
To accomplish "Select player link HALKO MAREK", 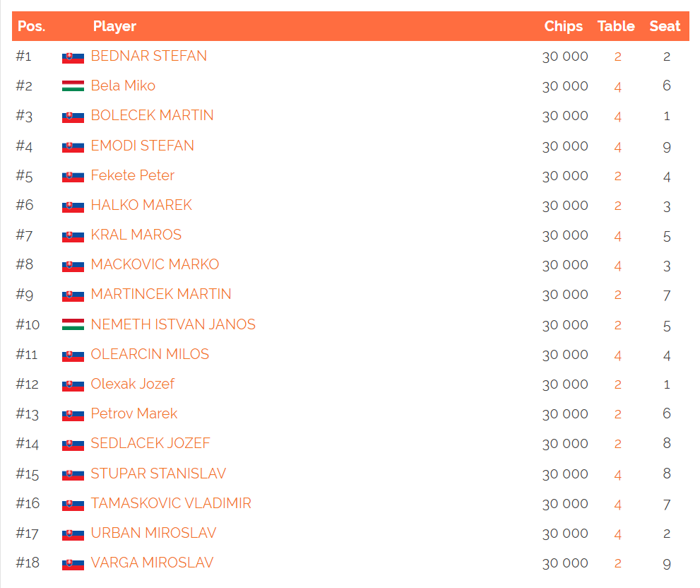I will coord(141,205).
